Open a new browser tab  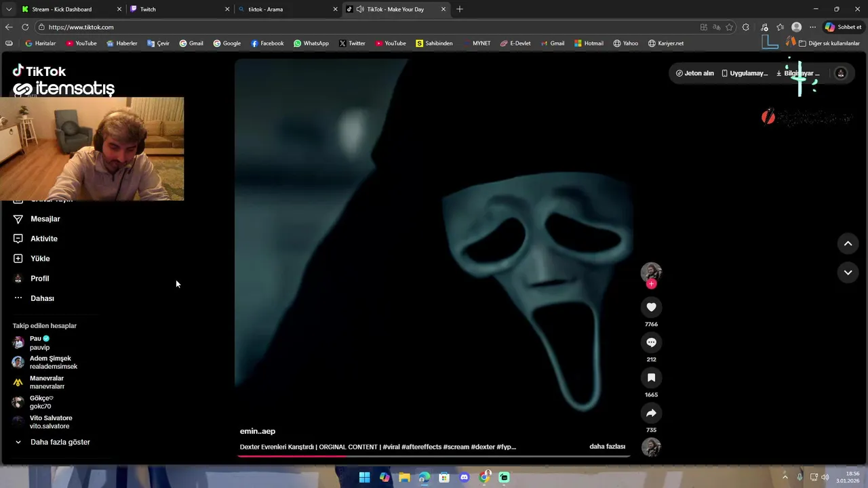pos(460,9)
